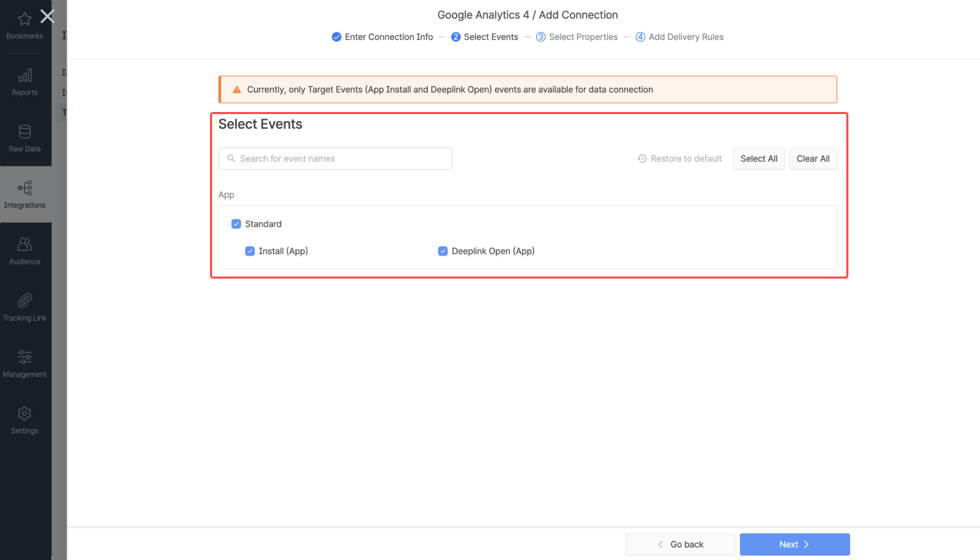Image resolution: width=980 pixels, height=560 pixels.
Task: Uncheck the Deeplink Open (App) checkbox
Action: coord(442,251)
